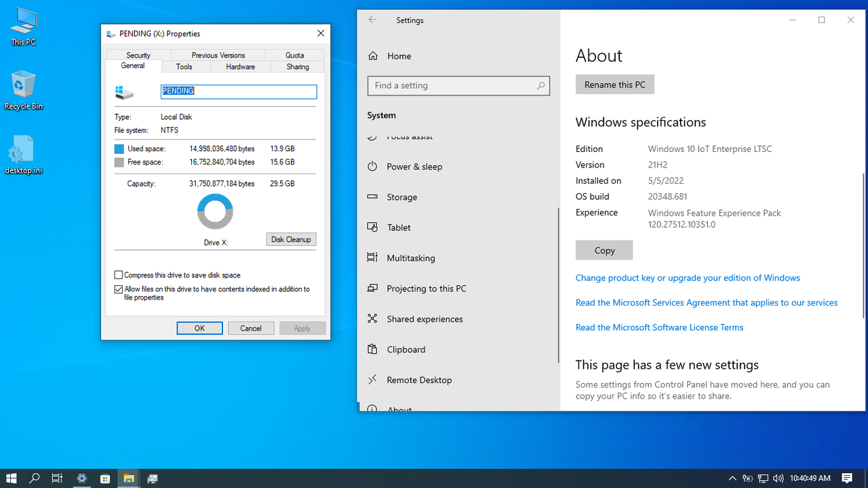Screen dimensions: 868x488
Task: Select the General tab
Action: 133,66
